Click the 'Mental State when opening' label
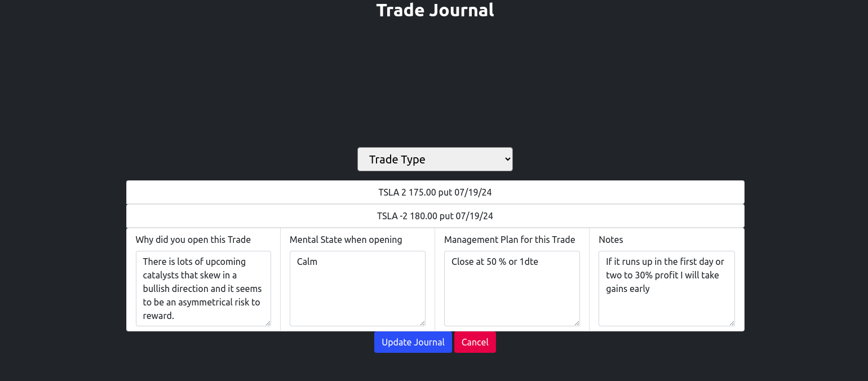Screen dimensions: 868x381 (x=346, y=240)
